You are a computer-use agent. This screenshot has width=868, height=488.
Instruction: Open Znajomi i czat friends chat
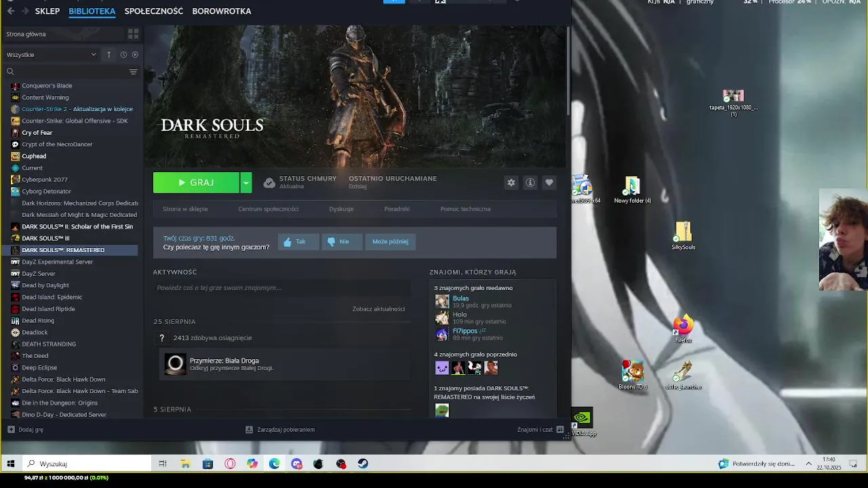pos(540,430)
